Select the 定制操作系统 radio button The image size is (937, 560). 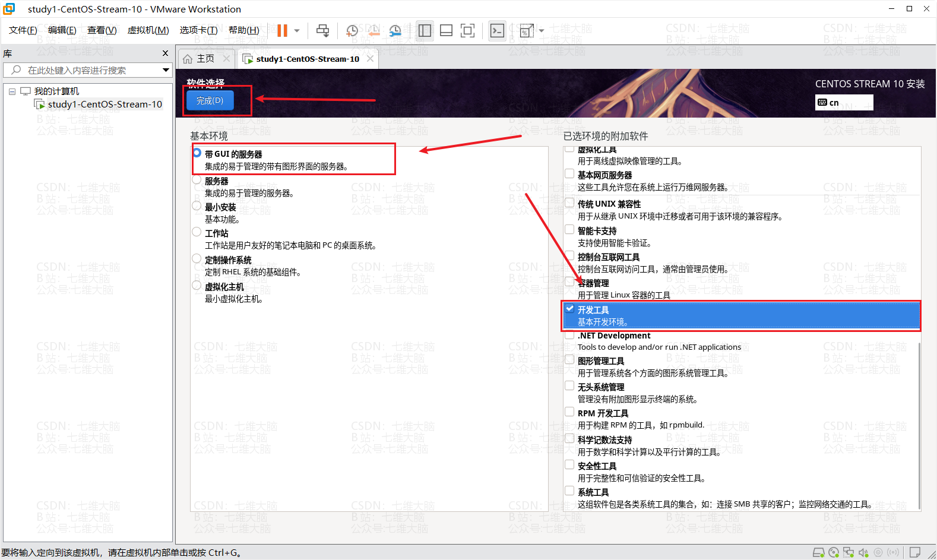pos(197,258)
